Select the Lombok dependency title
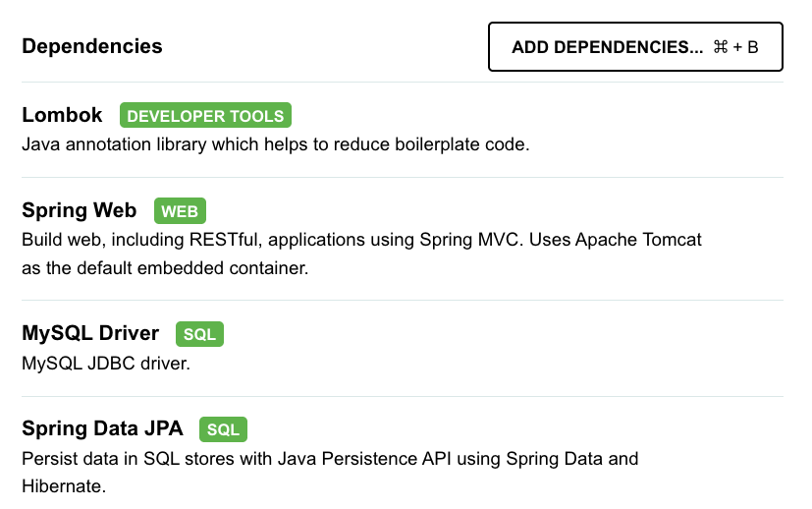 62,115
